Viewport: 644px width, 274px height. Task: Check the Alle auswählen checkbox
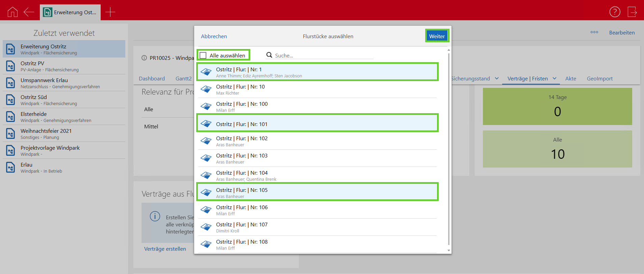coord(203,55)
